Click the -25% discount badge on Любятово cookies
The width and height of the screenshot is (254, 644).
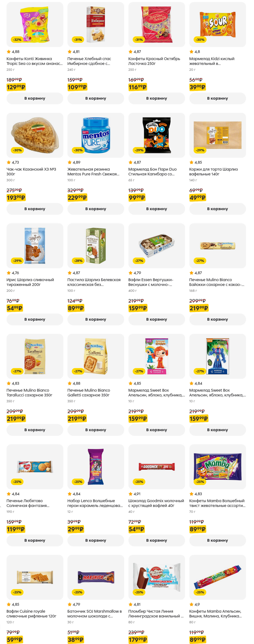tap(17, 481)
